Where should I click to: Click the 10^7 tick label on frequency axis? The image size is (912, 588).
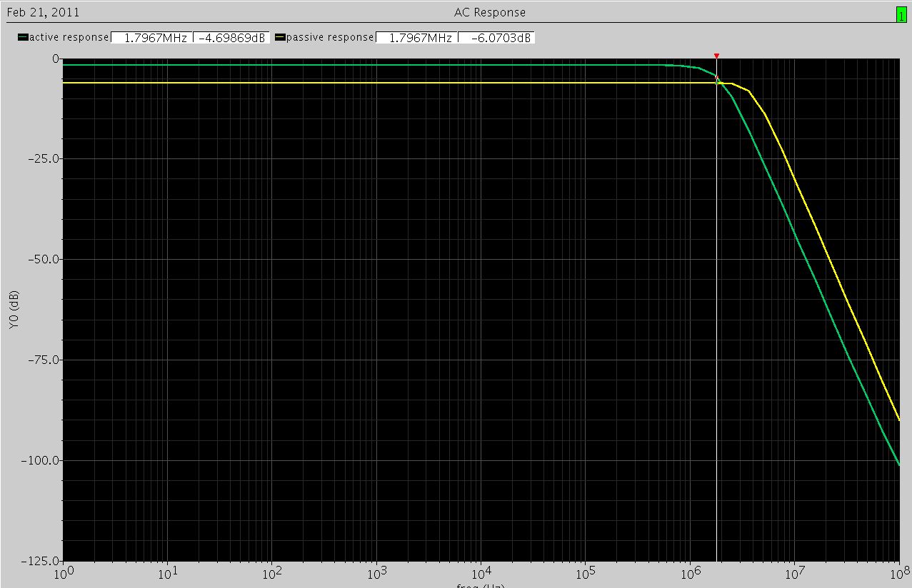793,573
